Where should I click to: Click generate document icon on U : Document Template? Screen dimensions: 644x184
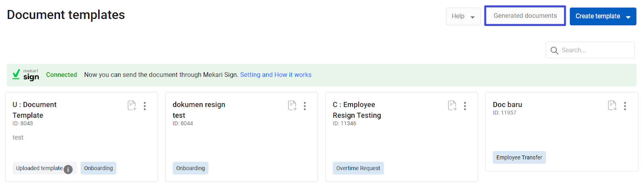[x=132, y=106]
